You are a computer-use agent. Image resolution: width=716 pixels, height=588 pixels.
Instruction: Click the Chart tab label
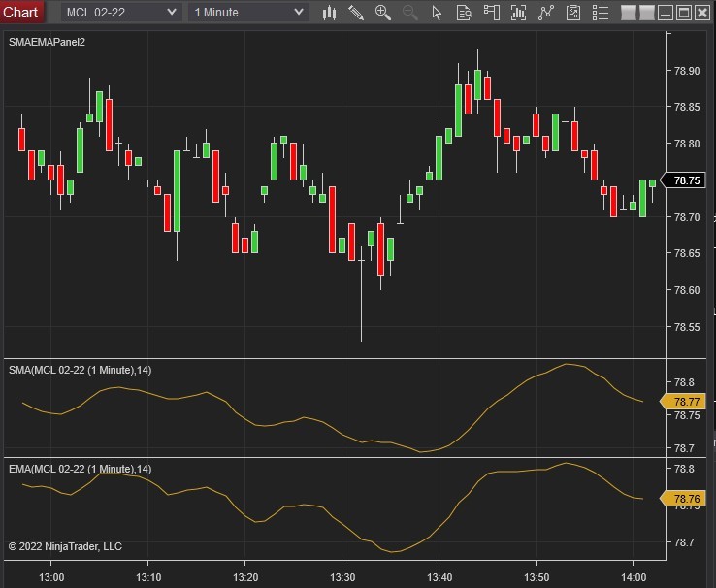point(20,12)
